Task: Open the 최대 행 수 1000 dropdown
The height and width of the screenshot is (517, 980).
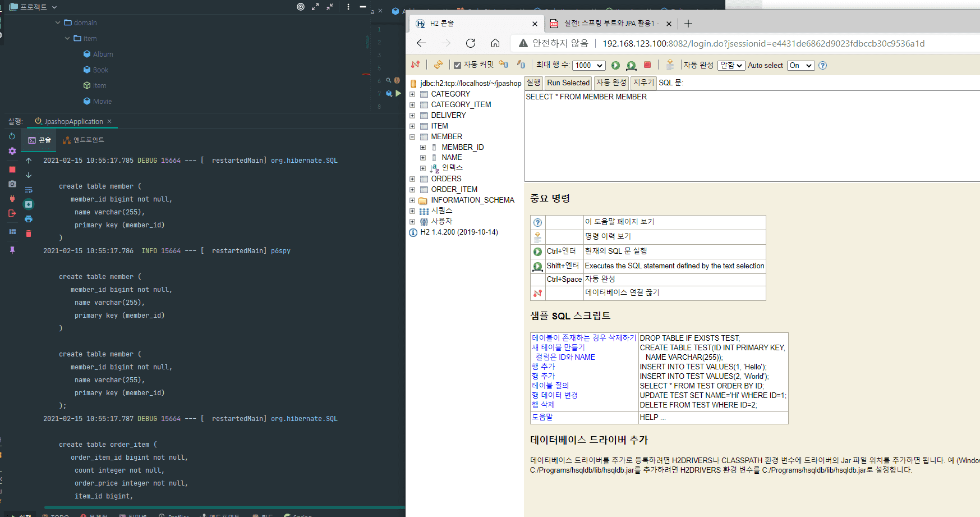Action: [x=588, y=65]
